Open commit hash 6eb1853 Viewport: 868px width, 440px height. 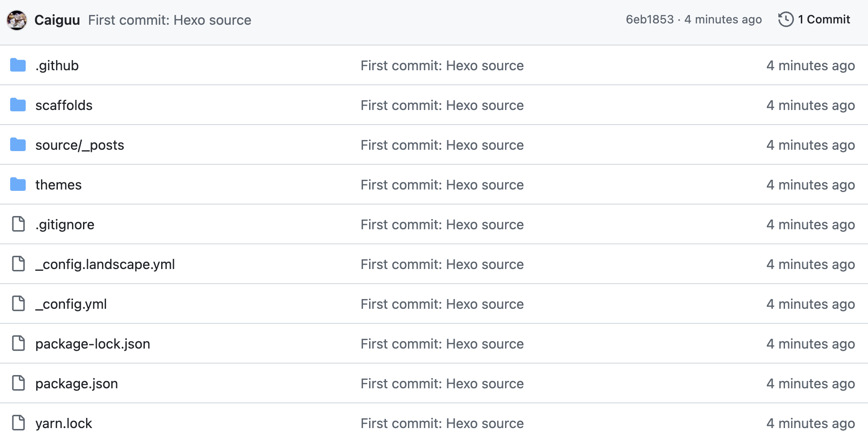[649, 19]
